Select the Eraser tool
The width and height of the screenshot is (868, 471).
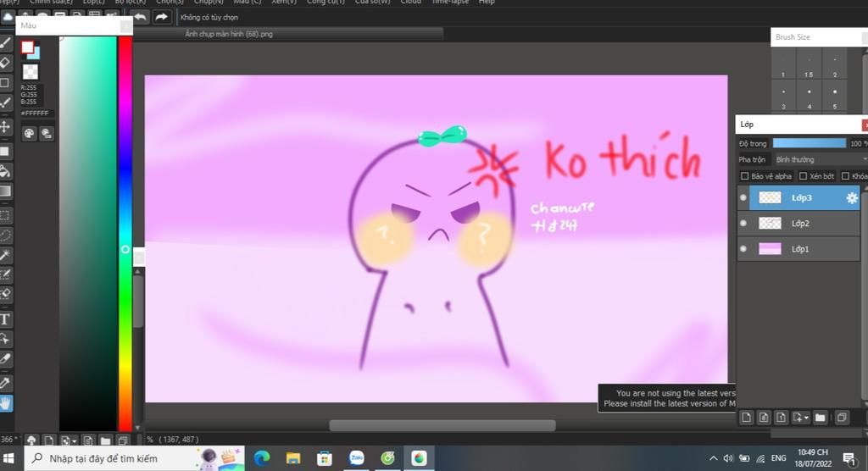coord(6,62)
